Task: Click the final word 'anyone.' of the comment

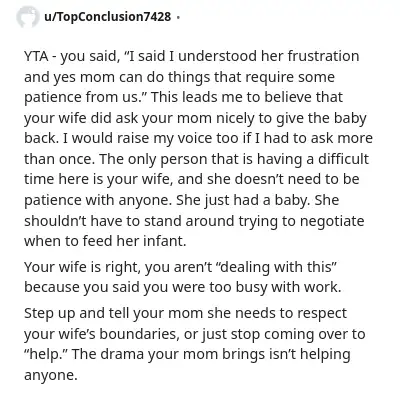Action: point(51,375)
